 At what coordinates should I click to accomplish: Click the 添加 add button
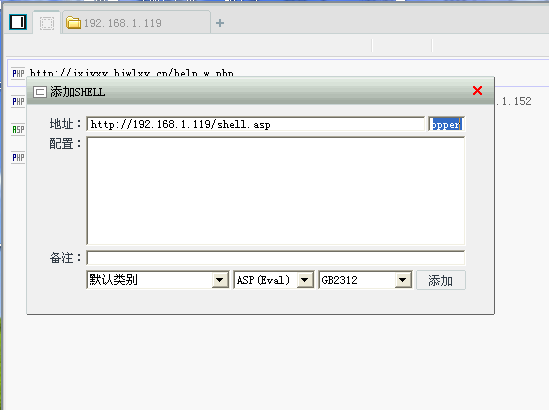441,280
